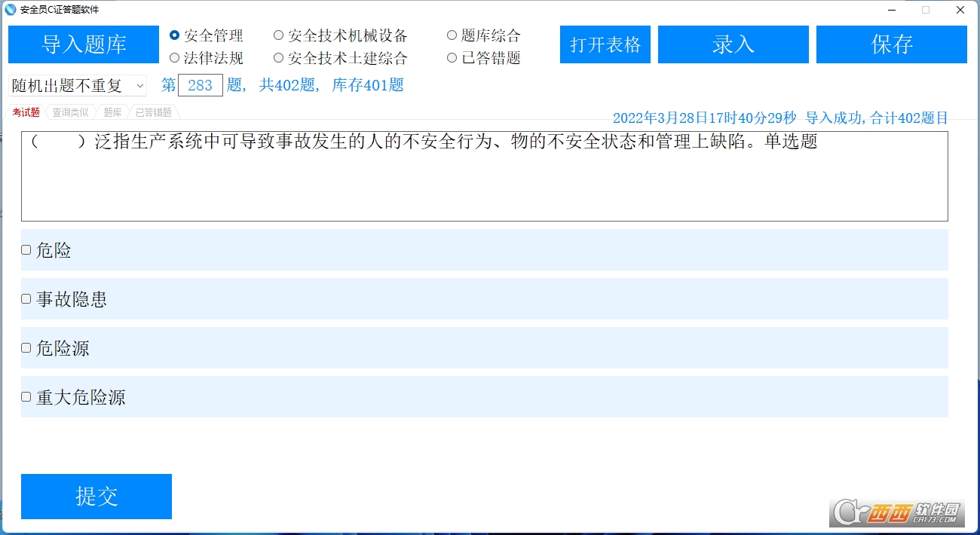Screen dimensions: 980x535
Task: Expand the 随机出题不重复 dropdown
Action: pos(78,86)
